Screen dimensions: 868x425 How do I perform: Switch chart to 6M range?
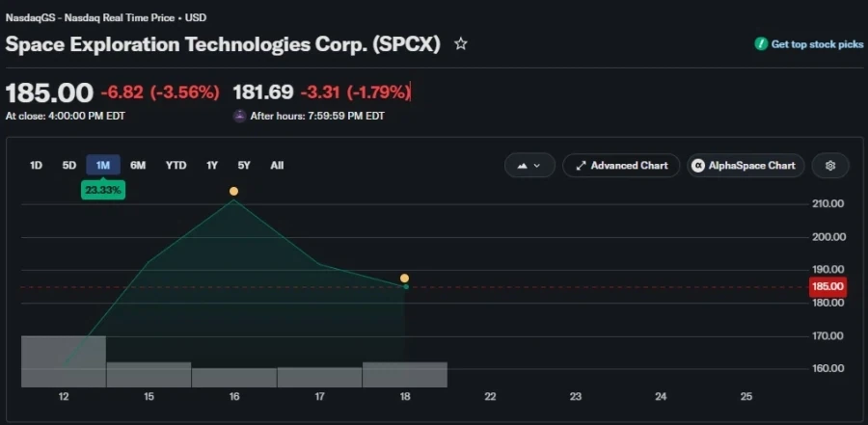(x=138, y=166)
